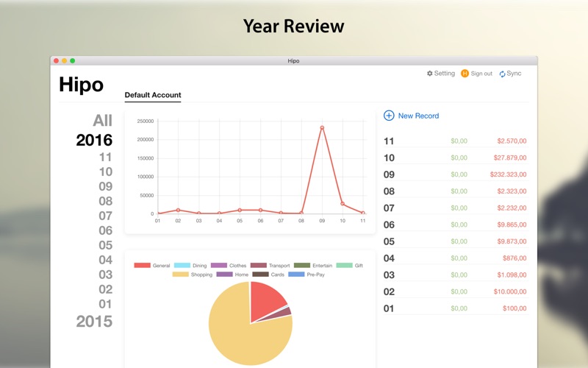Image resolution: width=588 pixels, height=368 pixels.
Task: Select month 06 in sidebar
Action: 105,230
